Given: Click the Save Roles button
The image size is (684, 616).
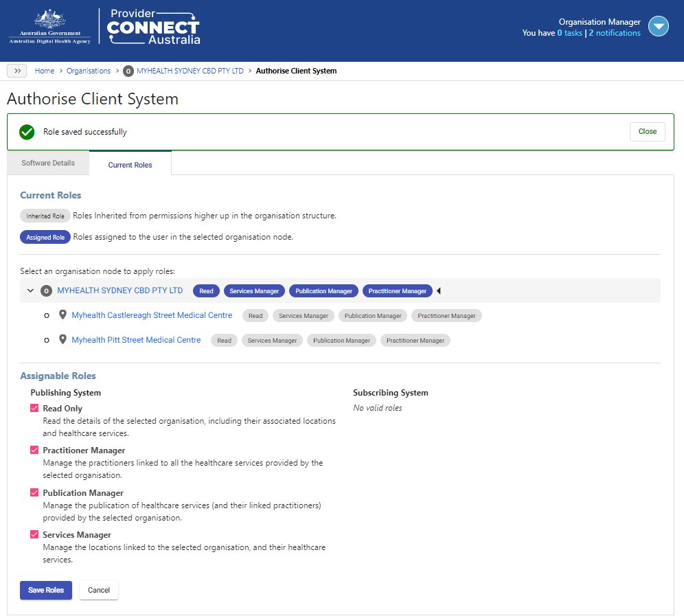Looking at the screenshot, I should [46, 591].
